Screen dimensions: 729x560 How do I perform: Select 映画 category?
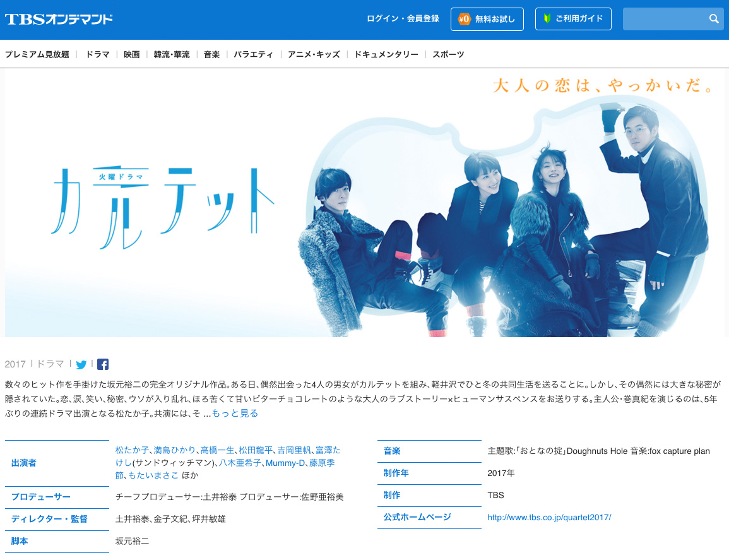(131, 54)
